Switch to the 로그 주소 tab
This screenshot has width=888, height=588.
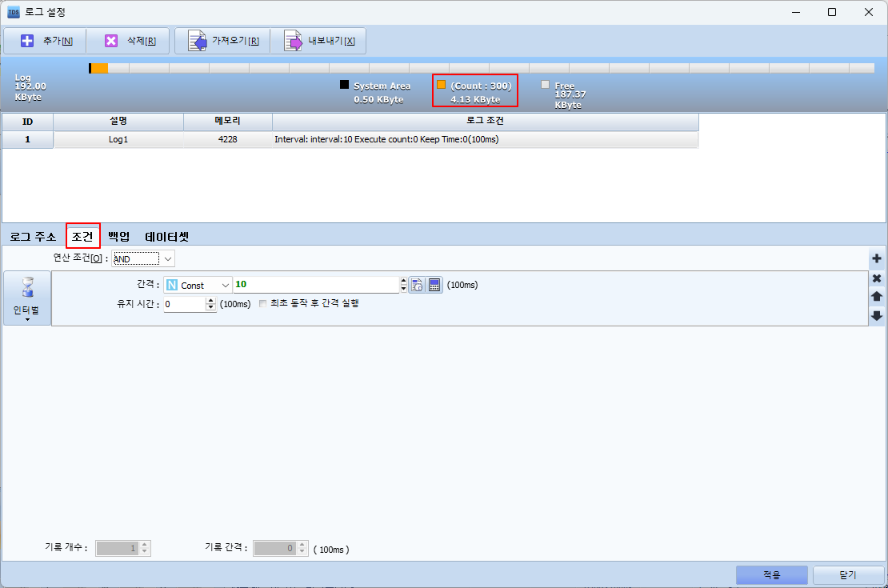pyautogui.click(x=33, y=237)
